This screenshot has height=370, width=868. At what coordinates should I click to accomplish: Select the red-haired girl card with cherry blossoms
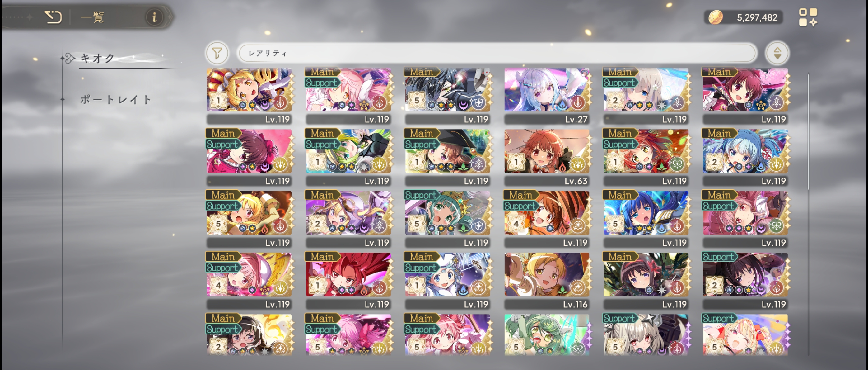point(745,96)
